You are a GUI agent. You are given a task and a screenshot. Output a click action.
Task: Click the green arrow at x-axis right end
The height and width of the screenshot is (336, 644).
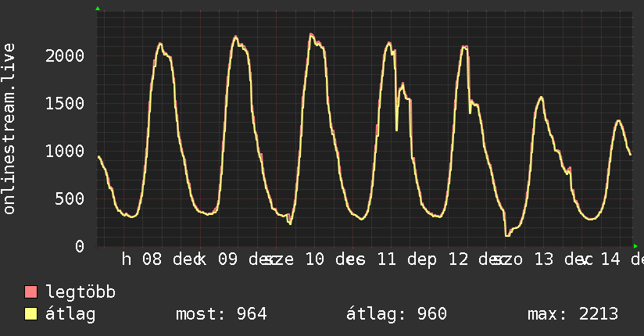635,246
